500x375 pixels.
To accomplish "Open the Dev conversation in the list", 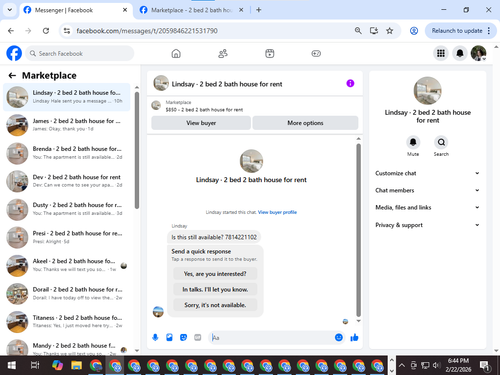I will click(x=67, y=181).
